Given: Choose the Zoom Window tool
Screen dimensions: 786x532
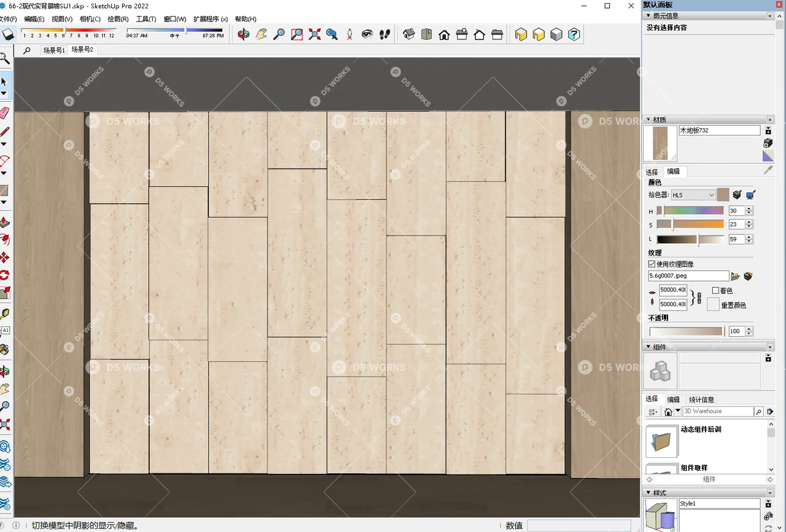Looking at the screenshot, I should pyautogui.click(x=297, y=35).
